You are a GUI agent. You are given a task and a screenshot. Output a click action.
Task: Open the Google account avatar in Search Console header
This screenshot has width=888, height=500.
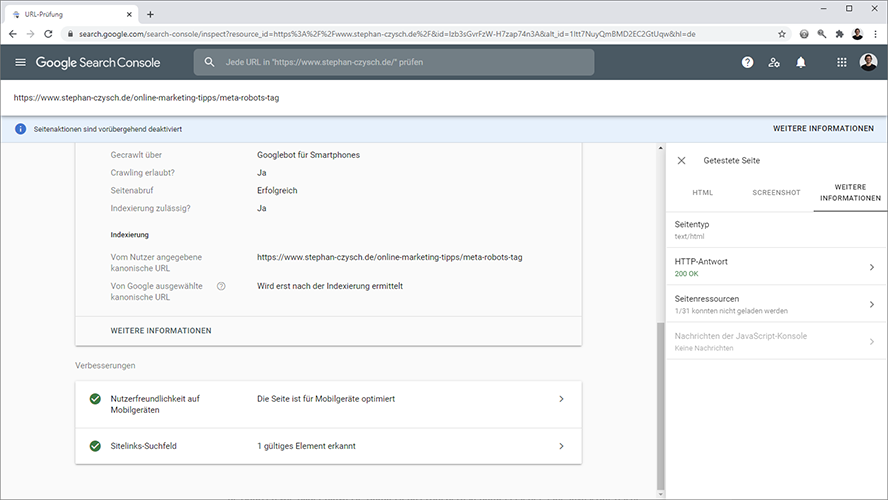coord(868,62)
